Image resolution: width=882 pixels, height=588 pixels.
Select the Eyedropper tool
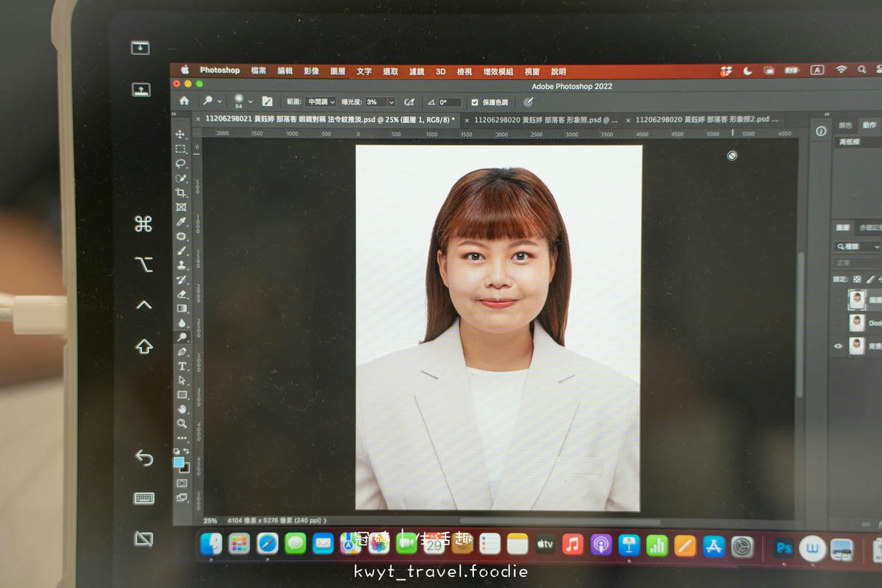[181, 221]
